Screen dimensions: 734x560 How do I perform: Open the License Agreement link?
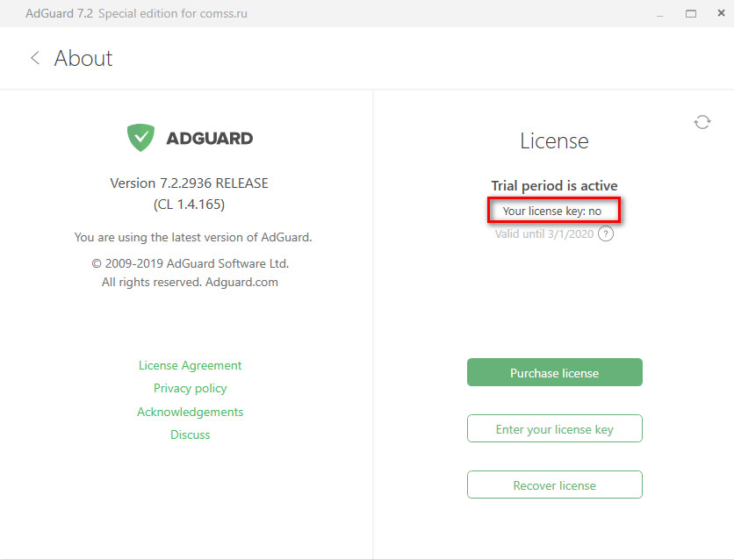(x=190, y=365)
